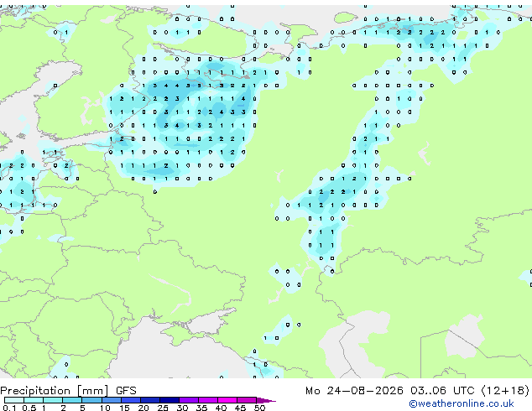Click the 'GFS' model label
Image resolution: width=532 pixels, height=411 pixels.
click(x=126, y=391)
